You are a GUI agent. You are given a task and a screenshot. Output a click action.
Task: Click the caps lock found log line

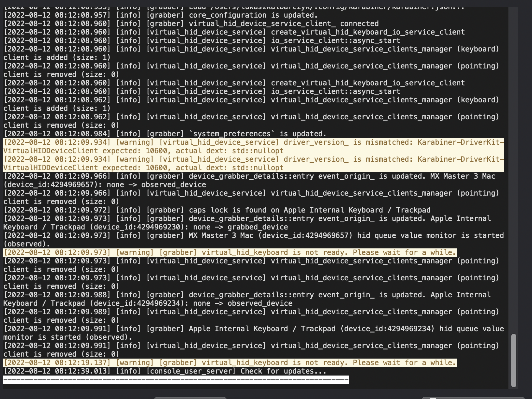[215, 210]
